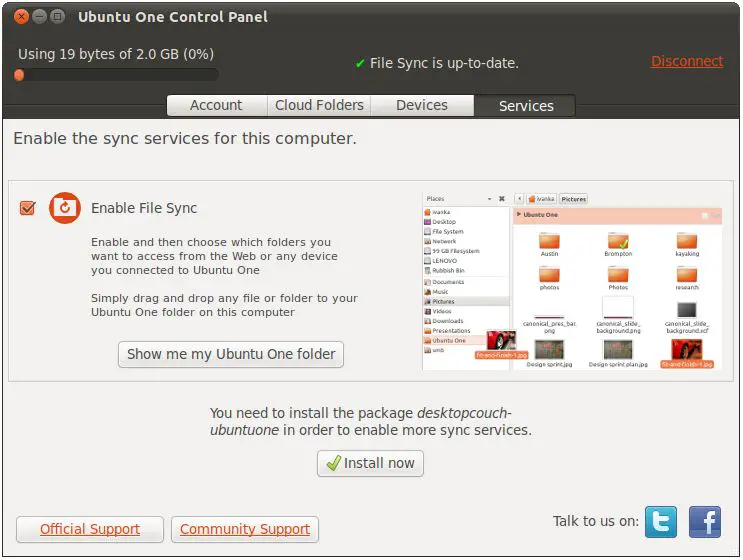
Task: Switch to the Account tab
Action: tap(216, 105)
